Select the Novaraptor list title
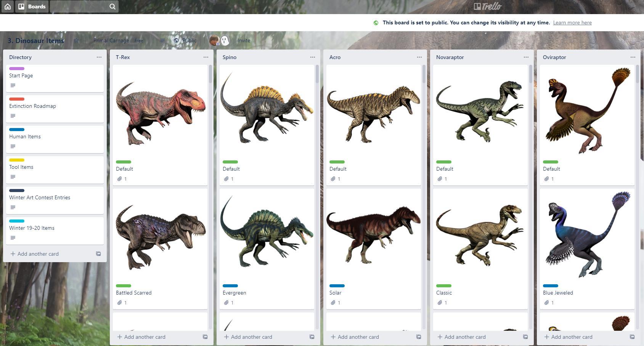The image size is (644, 346). pos(450,57)
